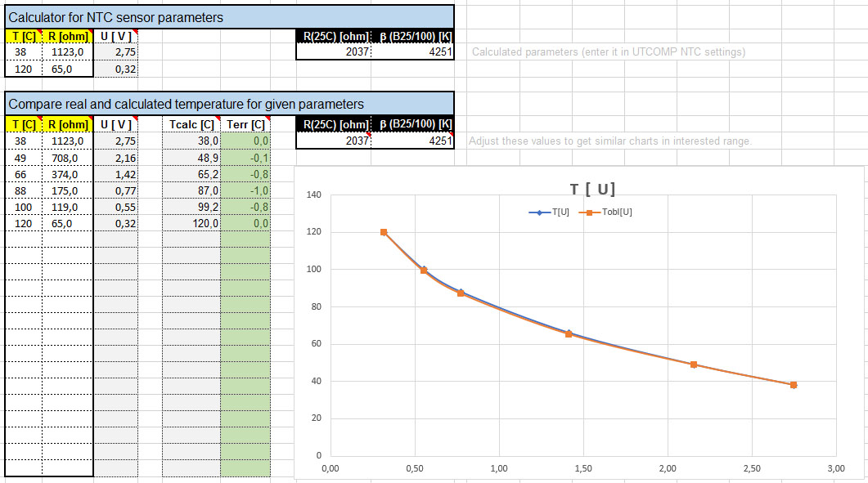868x483 pixels.
Task: Click the Tcalc [C] column header
Action: [x=191, y=124]
